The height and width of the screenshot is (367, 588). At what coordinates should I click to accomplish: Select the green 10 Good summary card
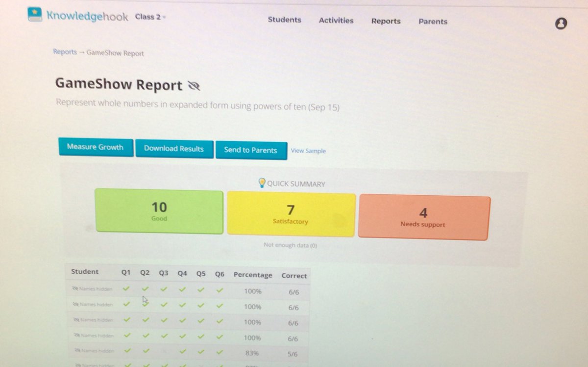click(159, 211)
